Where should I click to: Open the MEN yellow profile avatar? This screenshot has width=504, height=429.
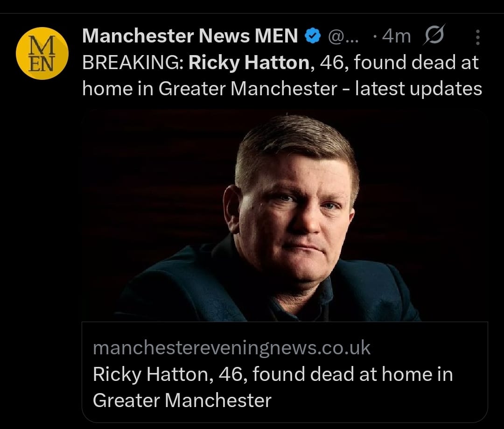[x=42, y=53]
